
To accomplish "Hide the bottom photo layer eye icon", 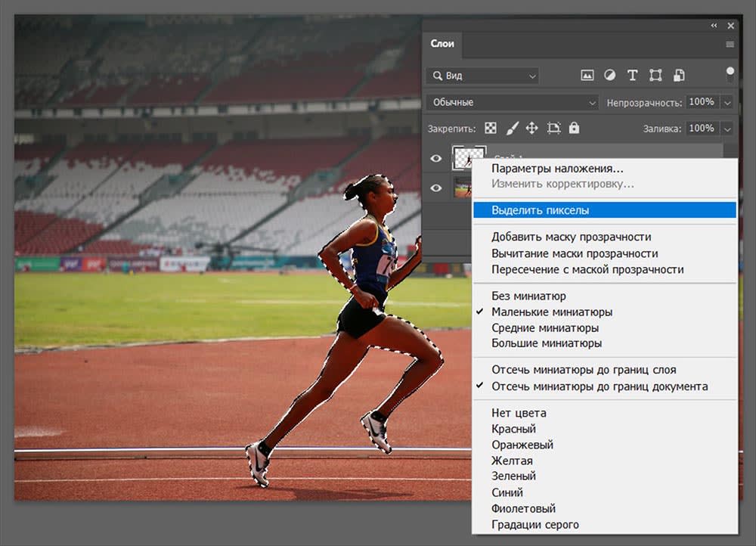I will pos(436,188).
